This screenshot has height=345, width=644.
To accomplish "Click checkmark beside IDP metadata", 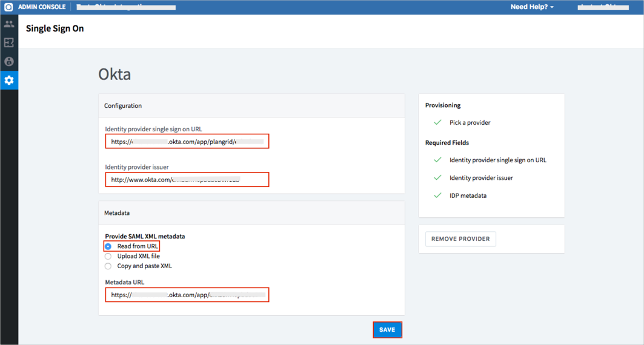I will (x=437, y=195).
